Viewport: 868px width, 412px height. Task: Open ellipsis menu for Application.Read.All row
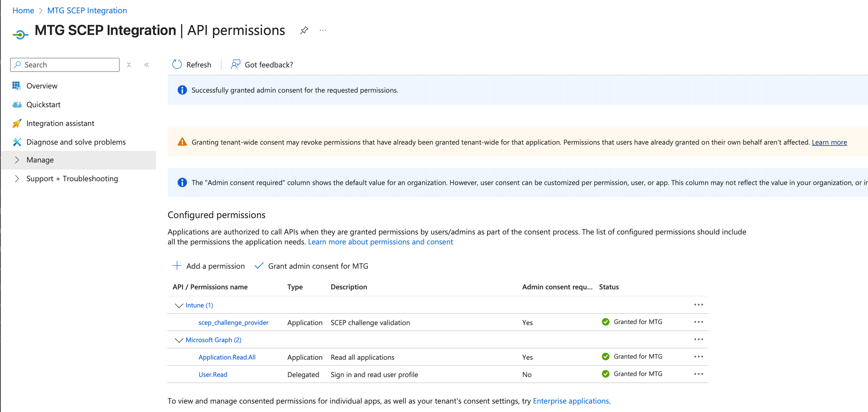click(x=698, y=357)
